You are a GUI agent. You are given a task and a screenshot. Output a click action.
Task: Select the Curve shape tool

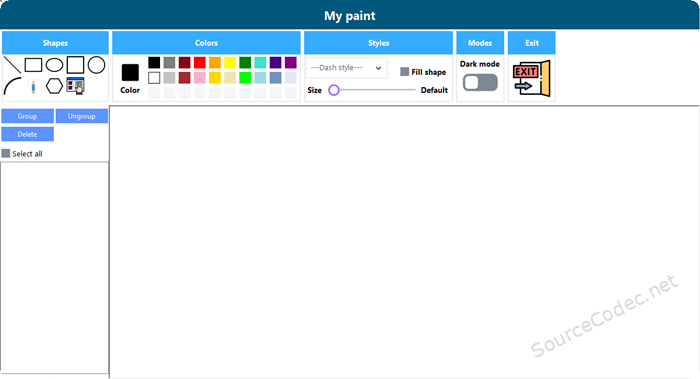(12, 86)
